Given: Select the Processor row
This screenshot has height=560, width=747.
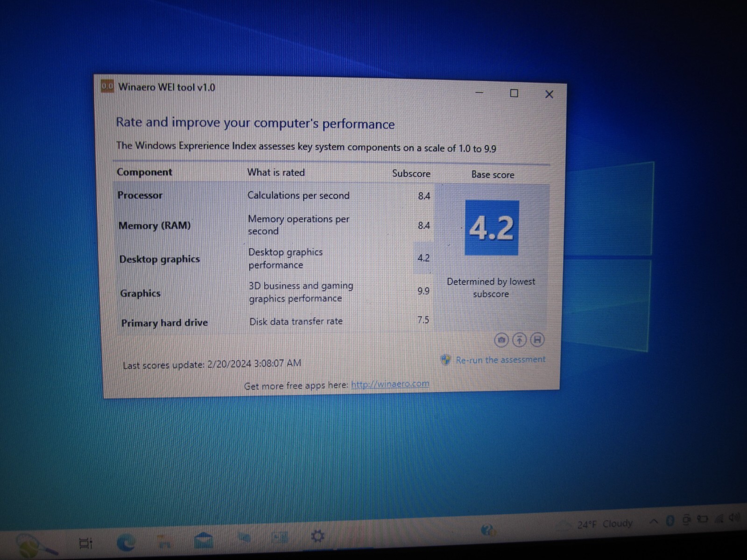Looking at the screenshot, I should [x=274, y=196].
